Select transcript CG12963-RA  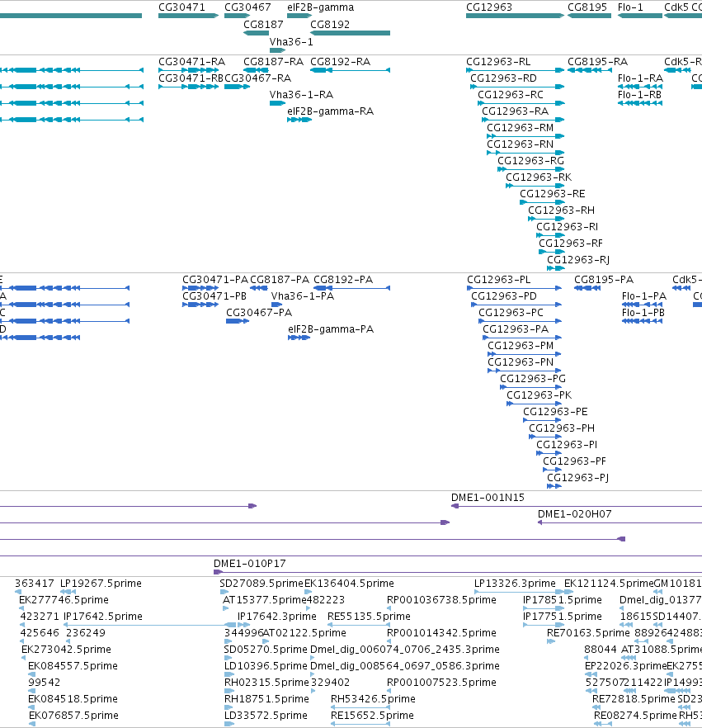click(x=515, y=111)
